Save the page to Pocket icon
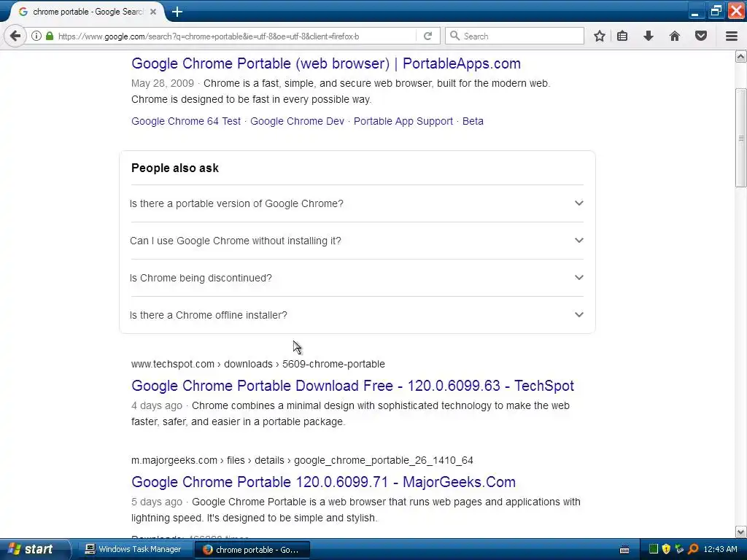 coord(701,36)
